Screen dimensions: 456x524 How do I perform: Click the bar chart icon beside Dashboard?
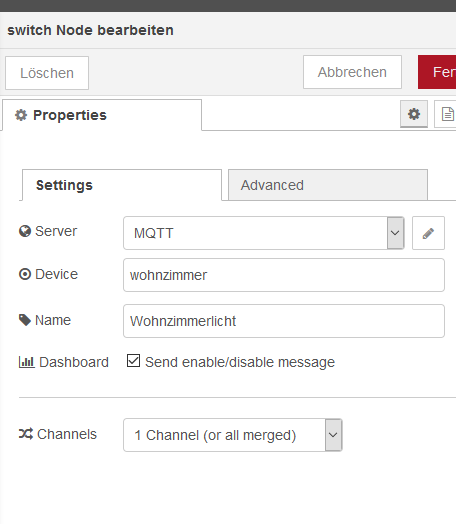27,362
